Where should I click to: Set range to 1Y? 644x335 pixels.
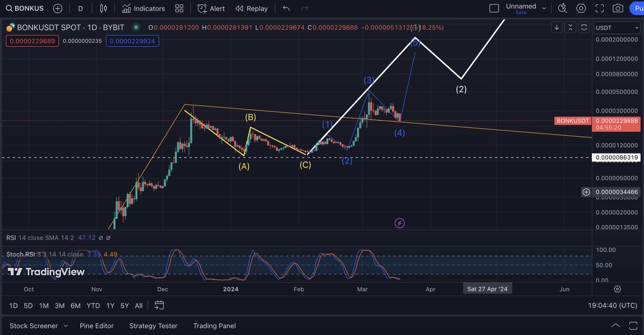click(x=110, y=306)
